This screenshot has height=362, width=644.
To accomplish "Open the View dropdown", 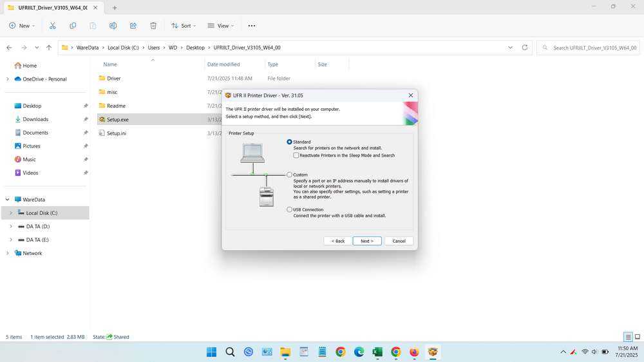I will coord(220,26).
